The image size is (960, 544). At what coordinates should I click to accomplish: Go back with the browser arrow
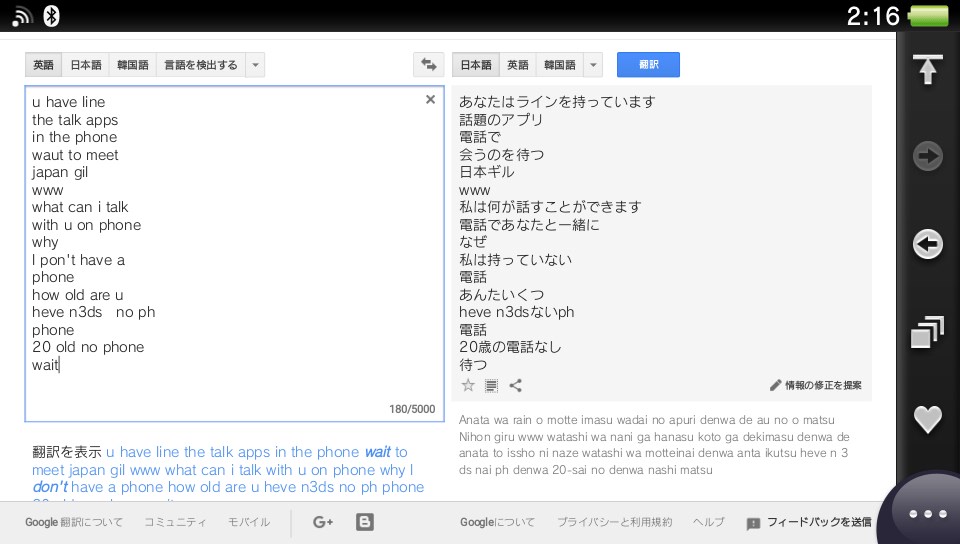[928, 244]
